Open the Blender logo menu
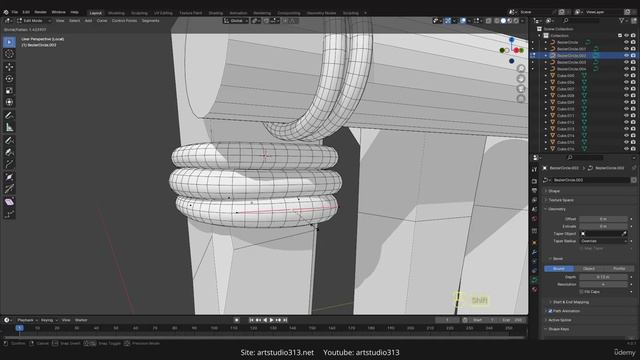 [6, 12]
